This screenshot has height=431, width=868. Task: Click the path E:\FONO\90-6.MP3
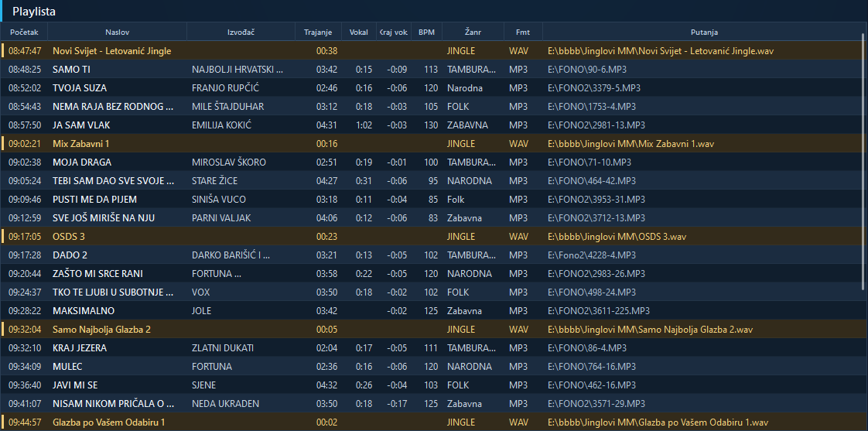click(586, 69)
